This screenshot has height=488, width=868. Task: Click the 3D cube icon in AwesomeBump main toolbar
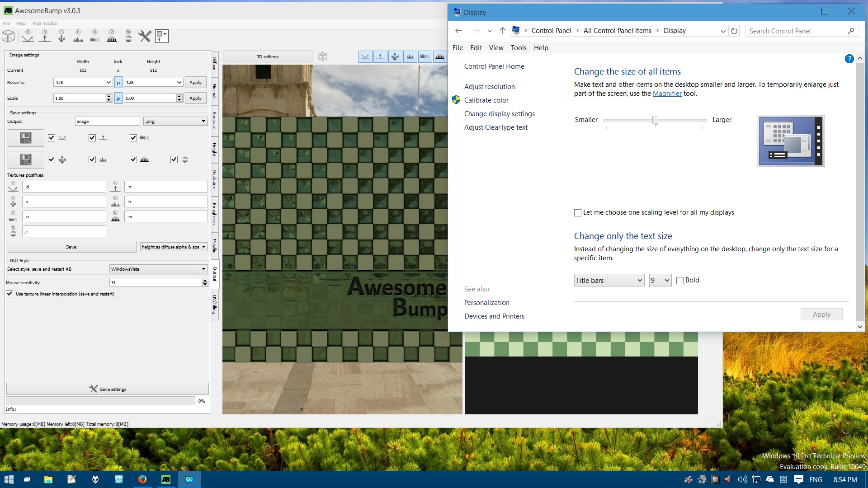click(8, 36)
